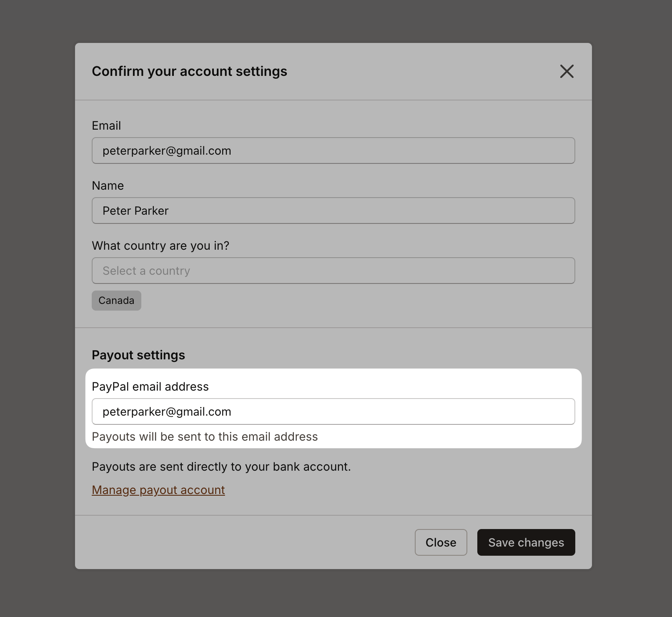
Task: Open the Manage payout account link
Action: (x=158, y=490)
